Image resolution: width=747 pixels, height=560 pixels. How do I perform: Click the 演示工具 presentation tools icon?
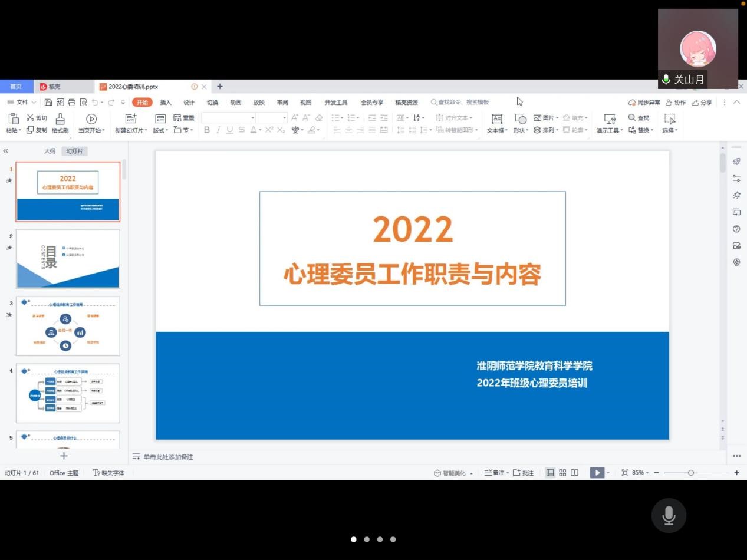[610, 119]
